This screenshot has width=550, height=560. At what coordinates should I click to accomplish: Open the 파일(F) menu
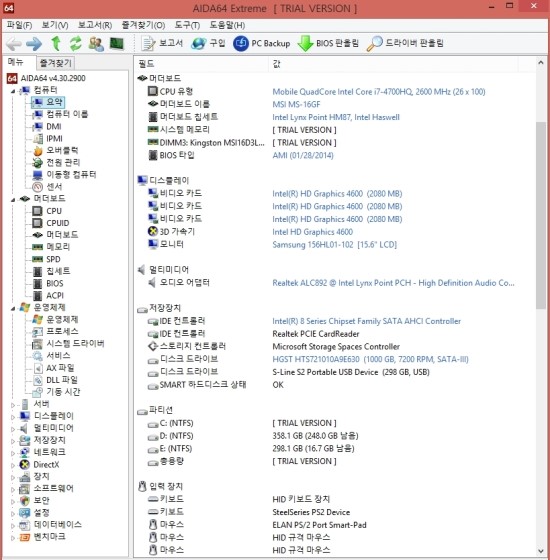click(x=19, y=25)
